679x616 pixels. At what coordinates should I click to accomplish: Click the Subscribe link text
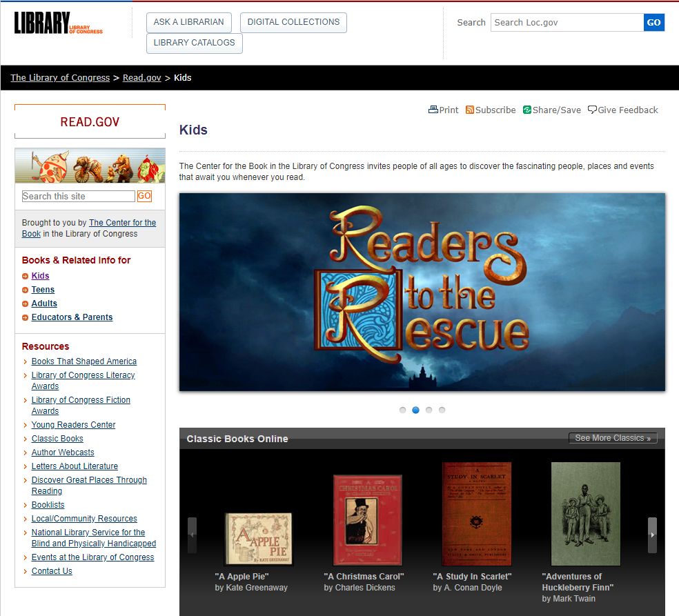495,110
